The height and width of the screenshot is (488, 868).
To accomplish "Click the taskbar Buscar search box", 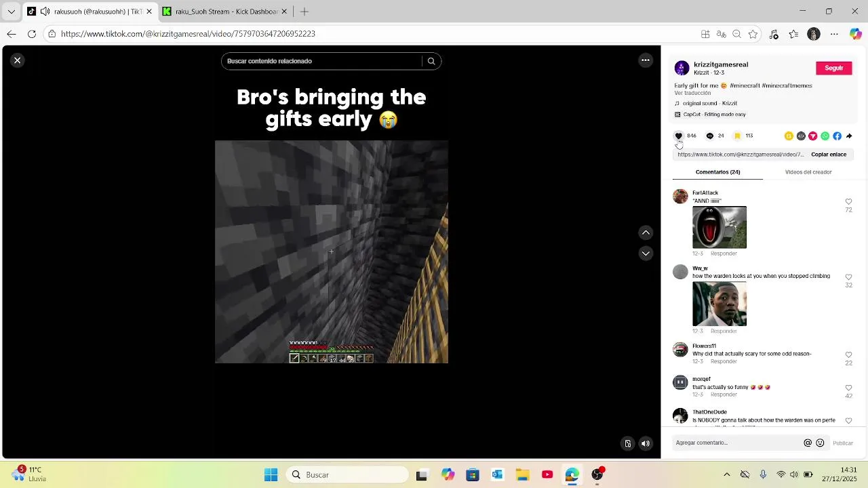I will pos(348,474).
